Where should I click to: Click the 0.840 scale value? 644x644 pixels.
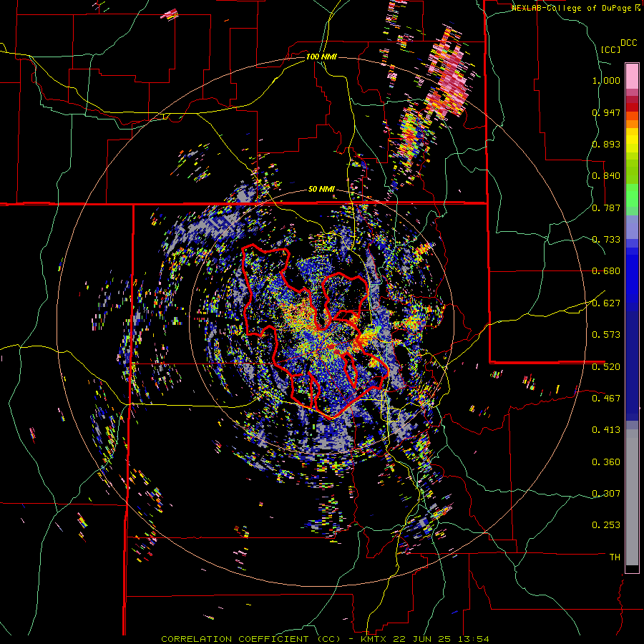pyautogui.click(x=606, y=176)
